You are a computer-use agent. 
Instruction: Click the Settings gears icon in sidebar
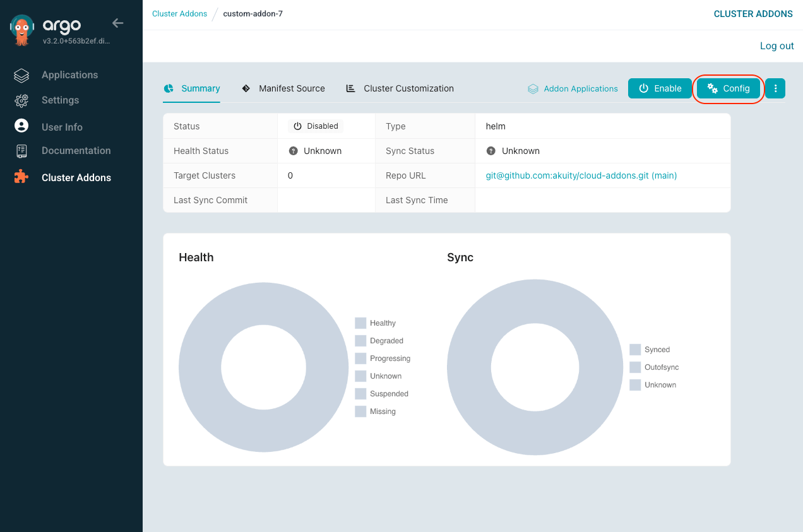coord(21,100)
